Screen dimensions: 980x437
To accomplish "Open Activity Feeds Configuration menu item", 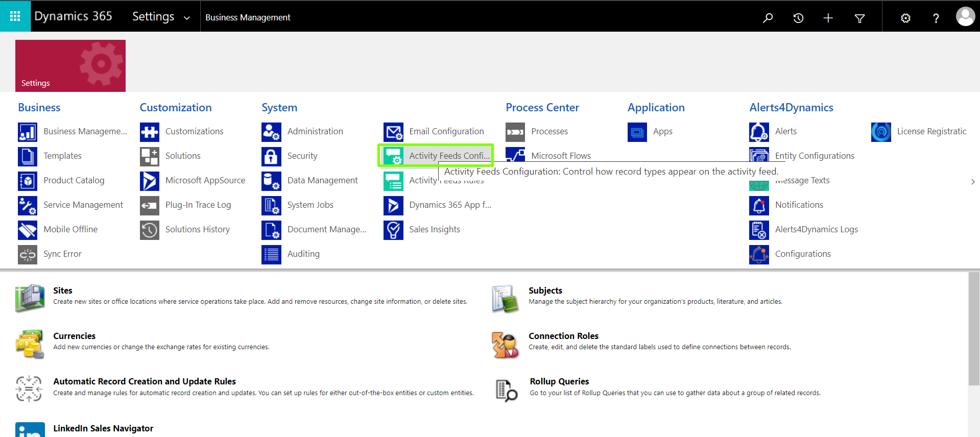I will tap(449, 156).
